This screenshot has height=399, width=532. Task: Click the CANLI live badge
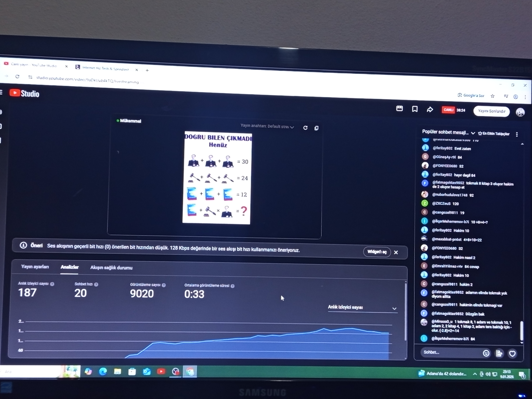(x=448, y=110)
